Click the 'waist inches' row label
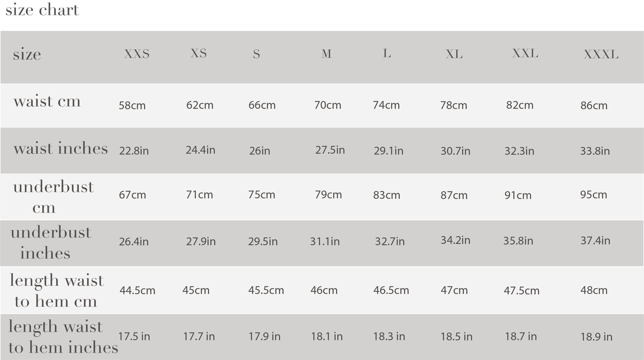 pos(61,148)
